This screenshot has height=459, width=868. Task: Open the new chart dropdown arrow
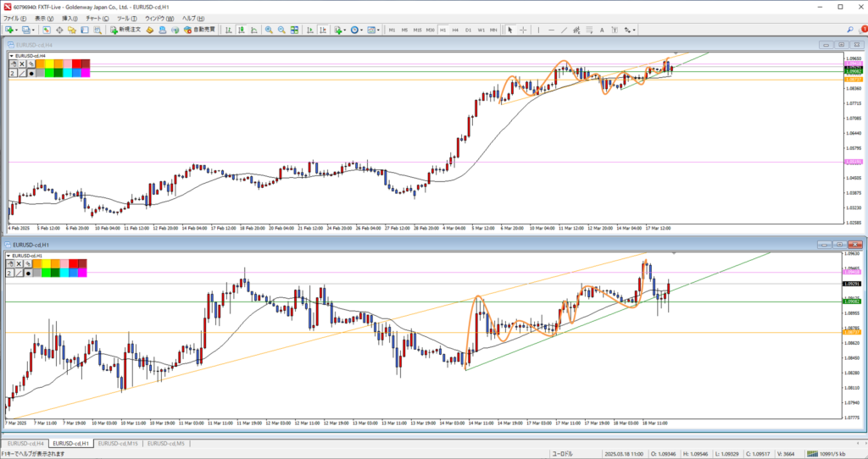point(17,30)
